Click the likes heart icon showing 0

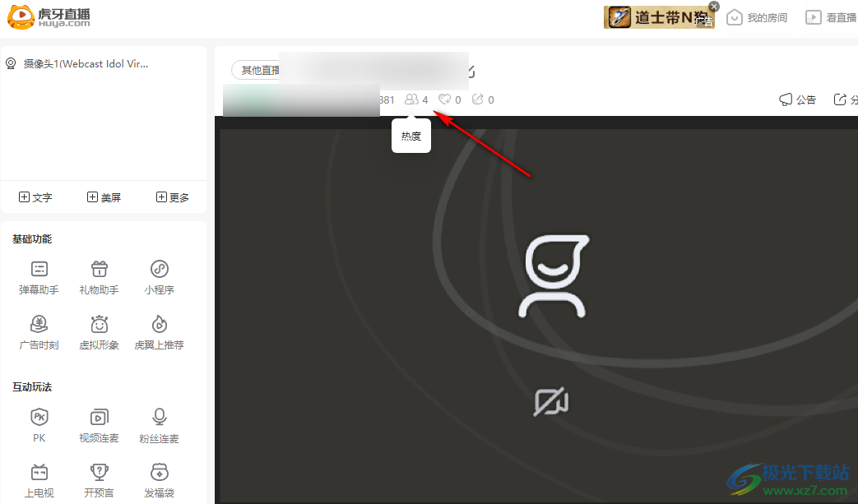tap(444, 99)
